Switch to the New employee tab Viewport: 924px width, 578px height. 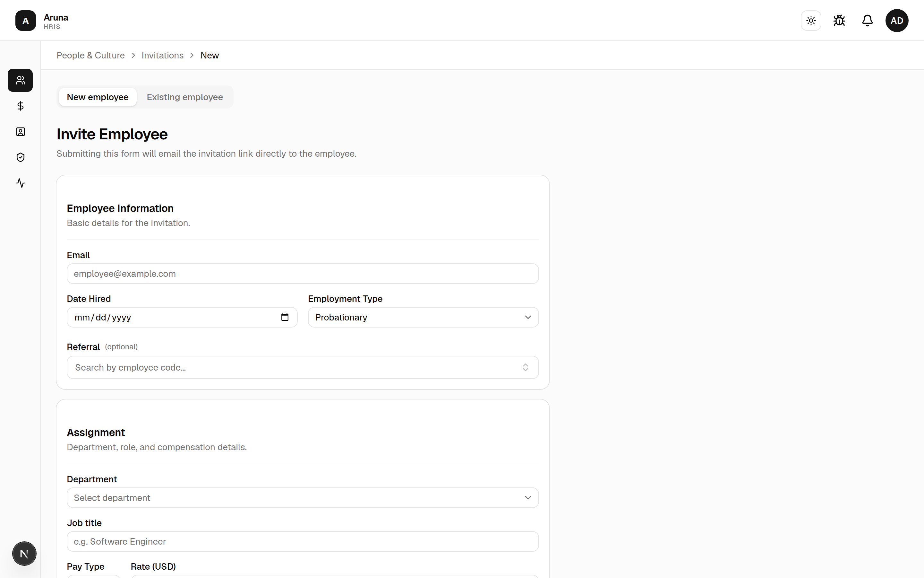click(x=98, y=97)
